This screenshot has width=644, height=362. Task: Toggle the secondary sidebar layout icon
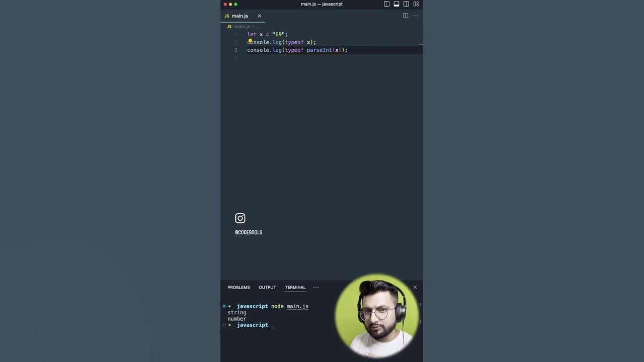406,4
